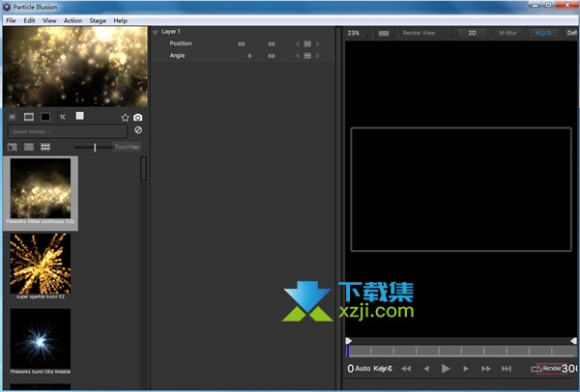Toggle the M-Blur motion blur button

pos(507,33)
